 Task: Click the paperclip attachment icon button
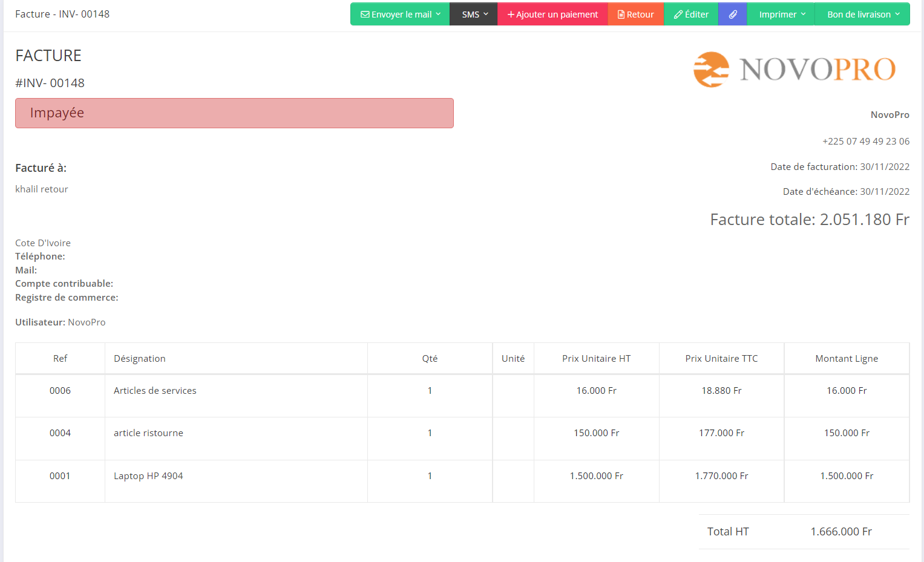(x=732, y=15)
